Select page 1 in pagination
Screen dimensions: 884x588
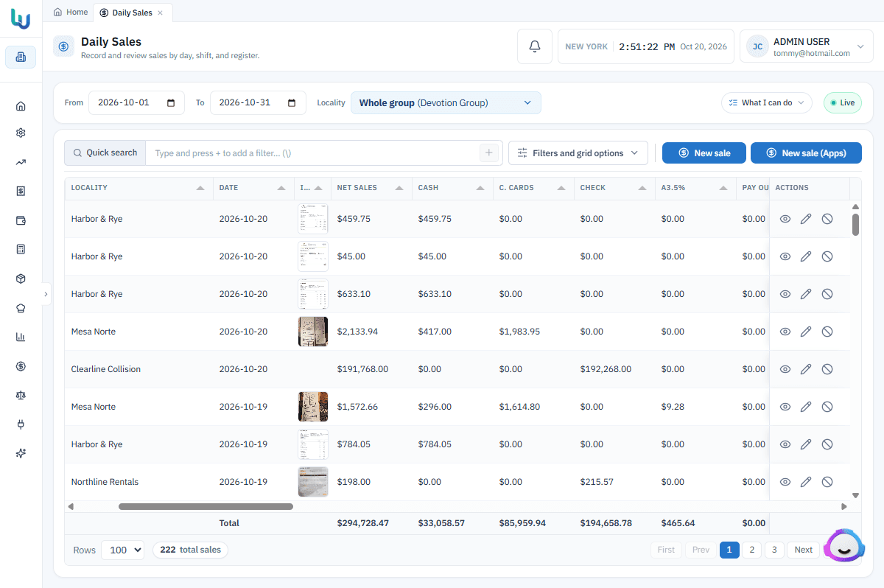click(729, 550)
